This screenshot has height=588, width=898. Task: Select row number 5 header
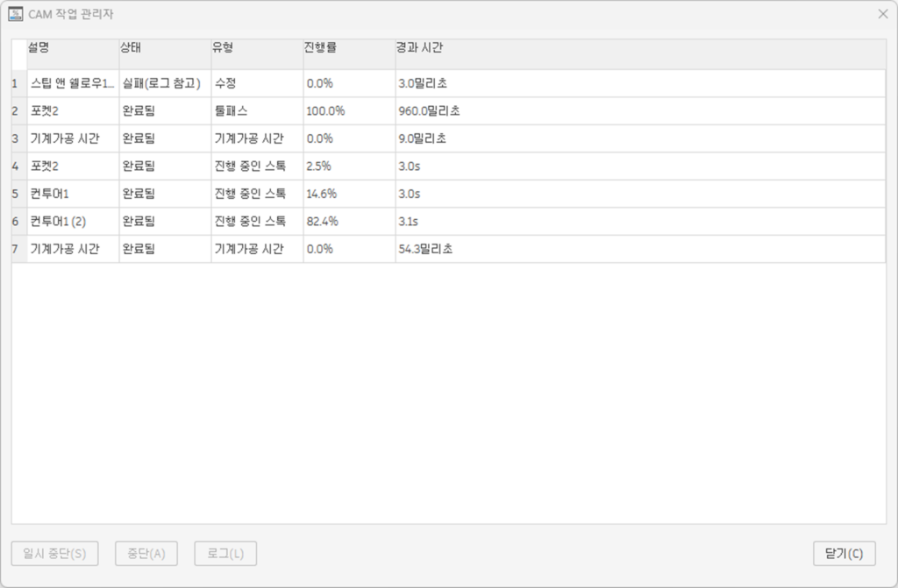pyautogui.click(x=19, y=194)
